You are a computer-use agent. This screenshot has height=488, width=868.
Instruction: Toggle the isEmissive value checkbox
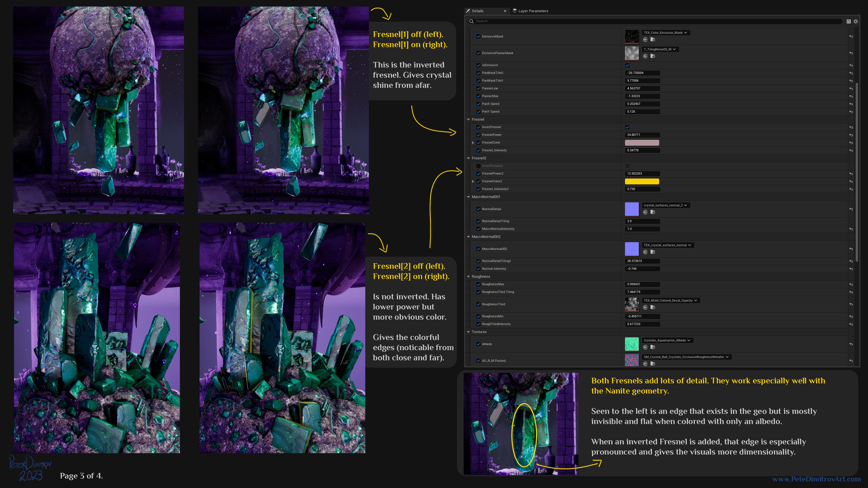[x=627, y=65]
